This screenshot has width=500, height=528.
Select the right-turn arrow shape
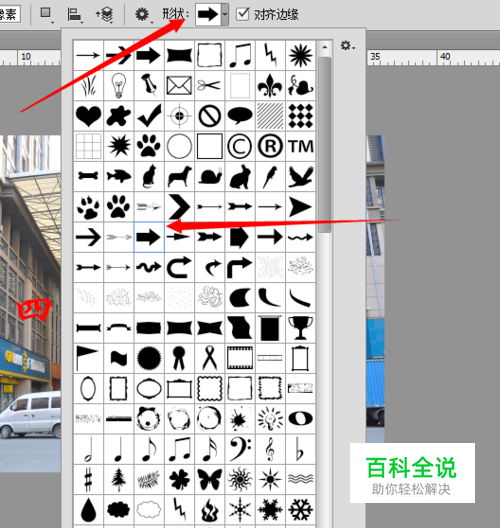point(240,267)
